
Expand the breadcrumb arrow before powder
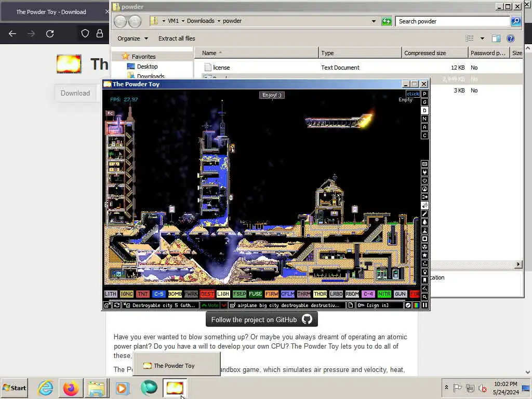[x=219, y=21]
